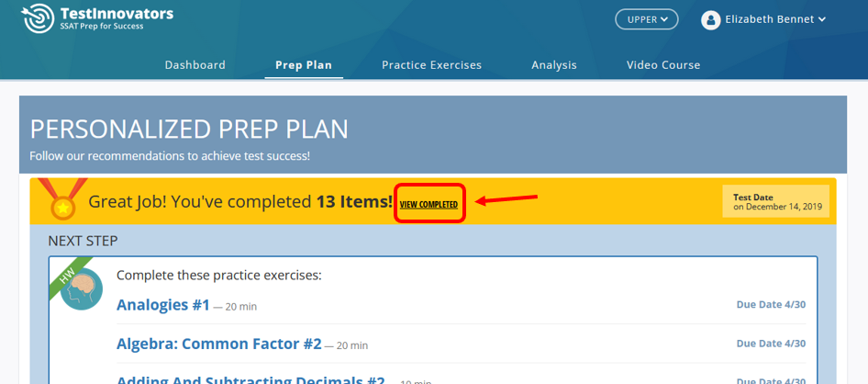Image resolution: width=868 pixels, height=384 pixels.
Task: Open Adding And Subtracting Decimals #2
Action: [250, 379]
